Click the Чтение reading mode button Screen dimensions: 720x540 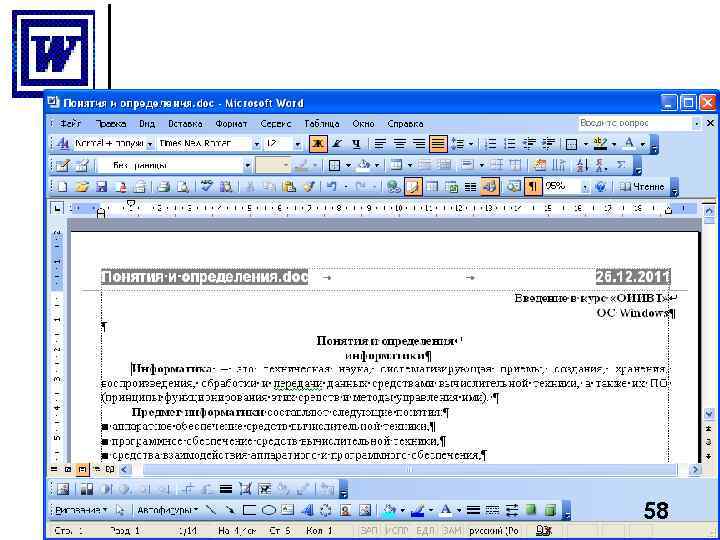641,186
